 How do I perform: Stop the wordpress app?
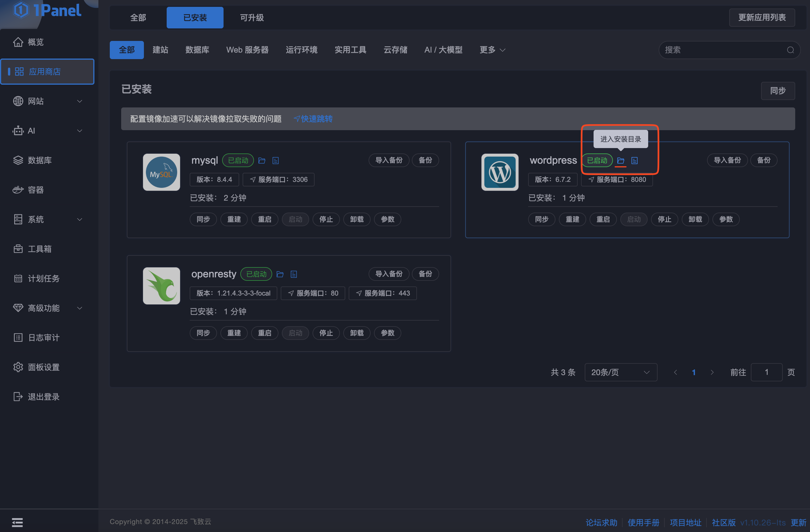[x=664, y=219]
